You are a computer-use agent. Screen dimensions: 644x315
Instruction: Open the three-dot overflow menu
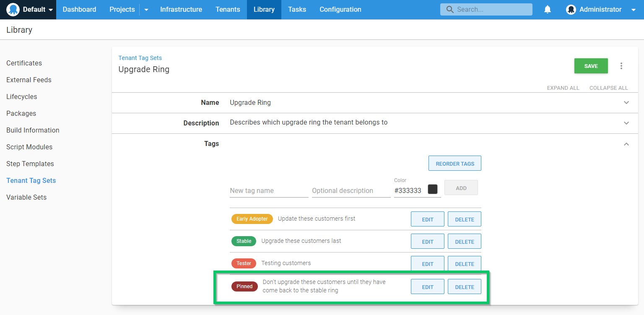[621, 66]
